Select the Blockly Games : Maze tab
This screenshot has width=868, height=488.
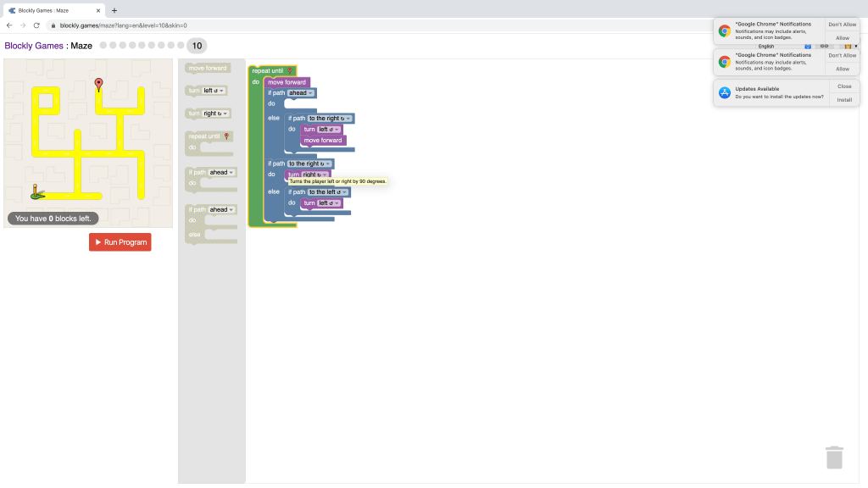[51, 10]
